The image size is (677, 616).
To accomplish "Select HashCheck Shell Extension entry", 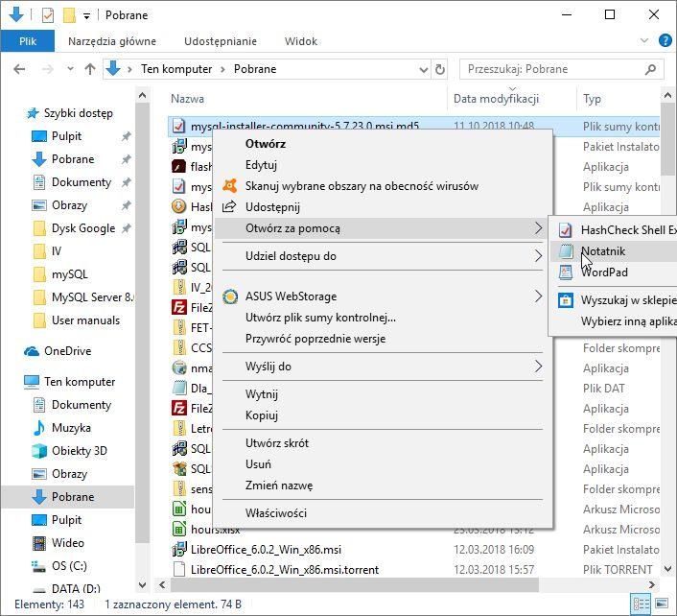I will pos(614,230).
